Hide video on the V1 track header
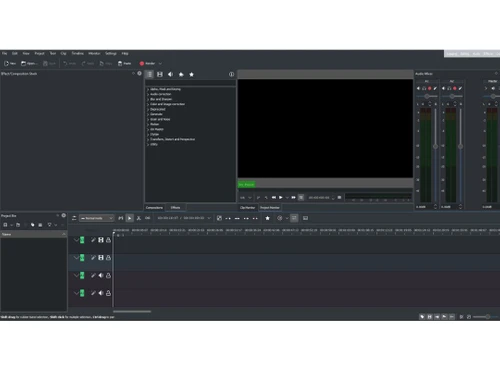This screenshot has width=500, height=375. point(101,258)
